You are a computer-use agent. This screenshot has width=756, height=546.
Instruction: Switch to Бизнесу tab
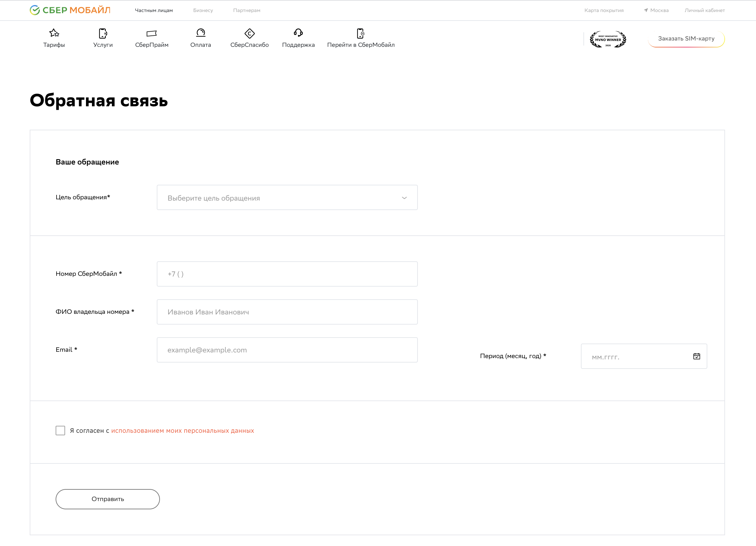coord(203,10)
